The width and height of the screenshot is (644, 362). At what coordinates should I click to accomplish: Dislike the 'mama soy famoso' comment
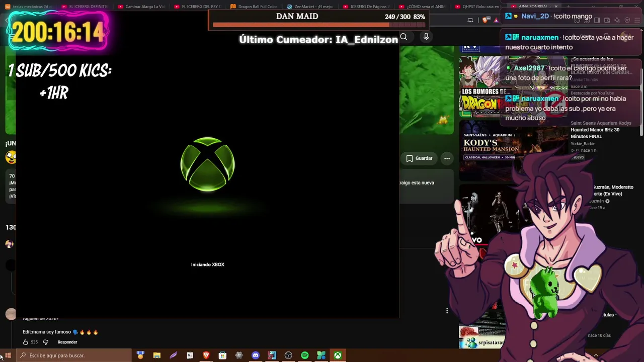pyautogui.click(x=46, y=342)
